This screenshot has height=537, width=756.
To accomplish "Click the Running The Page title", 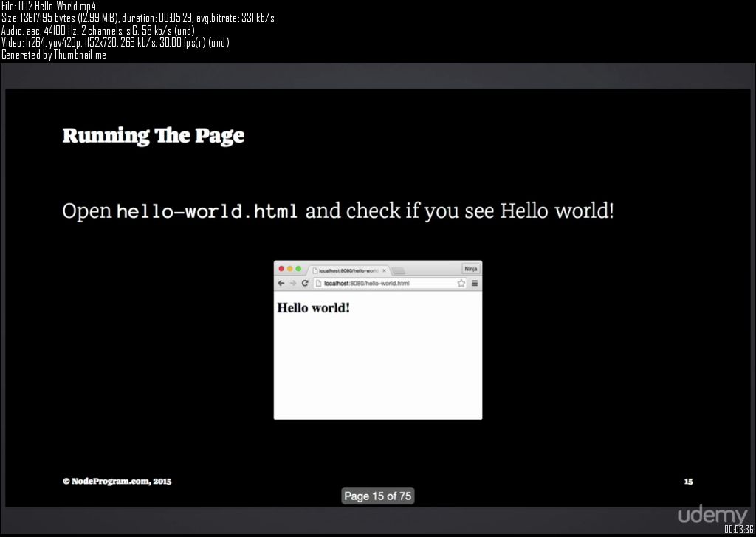I will pos(154,136).
